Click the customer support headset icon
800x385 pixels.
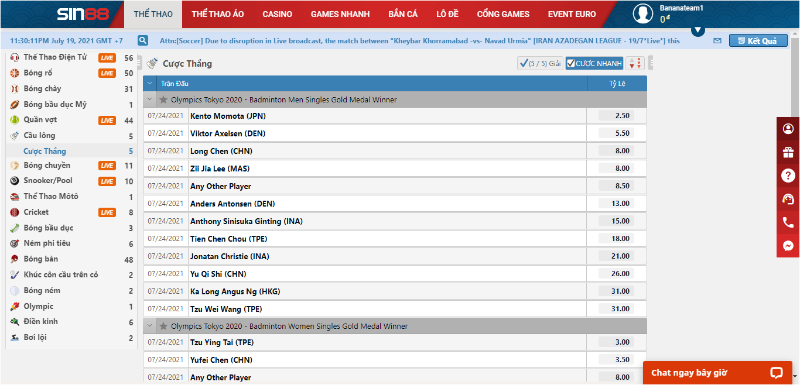tap(788, 199)
